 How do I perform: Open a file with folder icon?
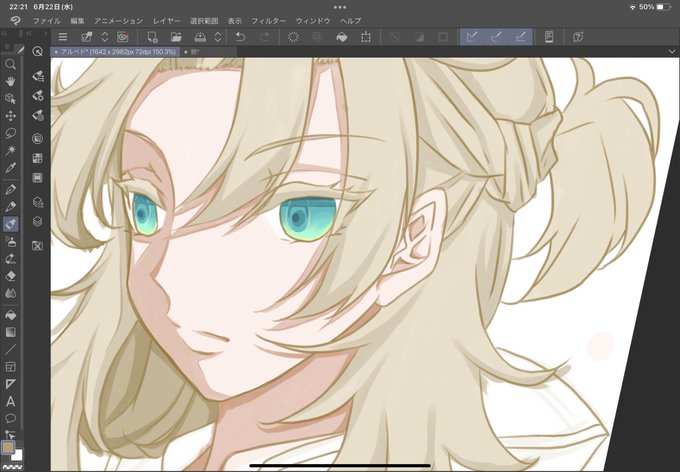pos(176,37)
